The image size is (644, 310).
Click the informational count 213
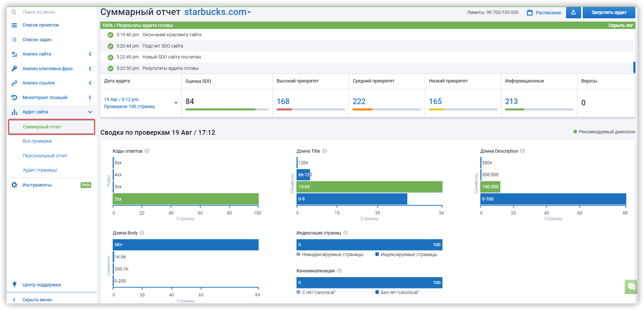click(x=511, y=101)
